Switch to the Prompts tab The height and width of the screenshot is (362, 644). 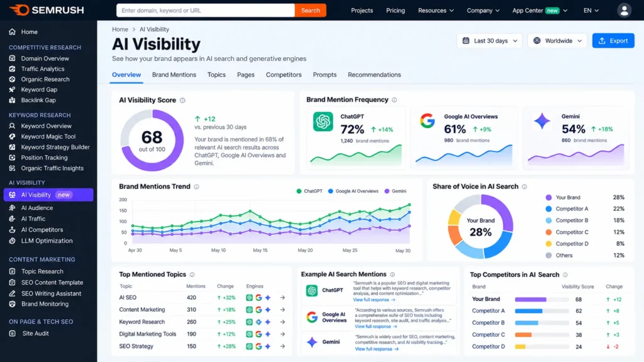[x=325, y=75]
